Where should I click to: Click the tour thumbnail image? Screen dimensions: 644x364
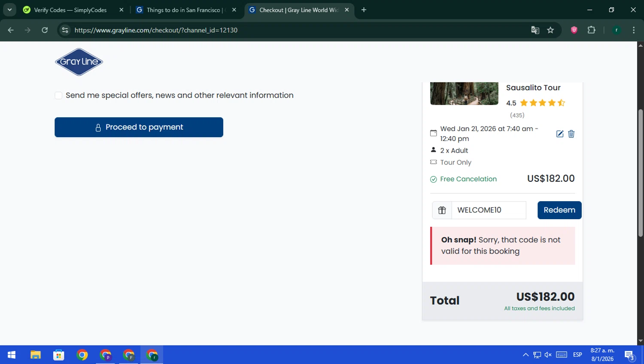tap(464, 93)
